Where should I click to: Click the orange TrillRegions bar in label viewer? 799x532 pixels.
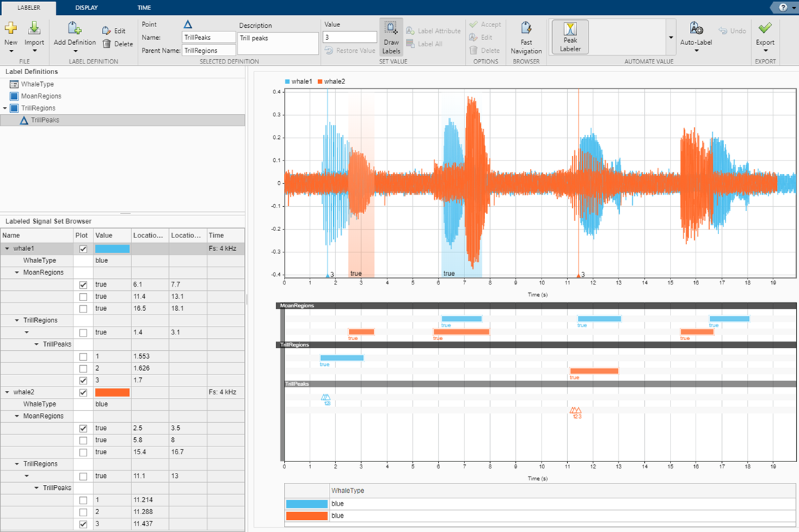pyautogui.click(x=594, y=371)
